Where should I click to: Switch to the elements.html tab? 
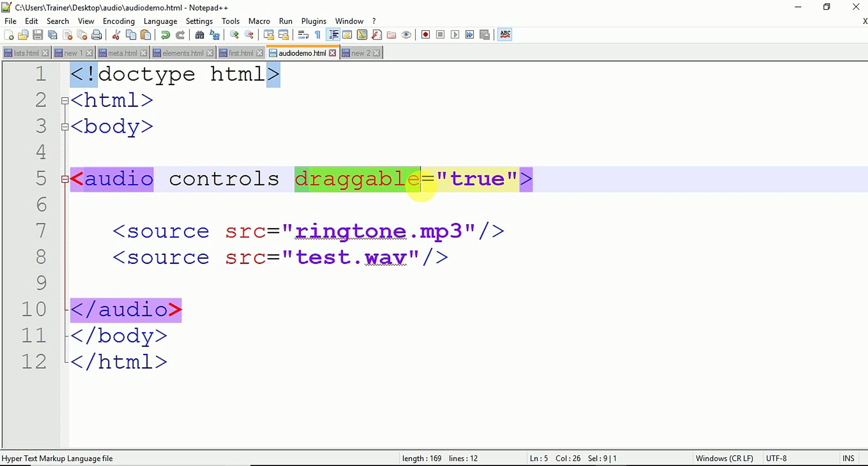tap(182, 53)
